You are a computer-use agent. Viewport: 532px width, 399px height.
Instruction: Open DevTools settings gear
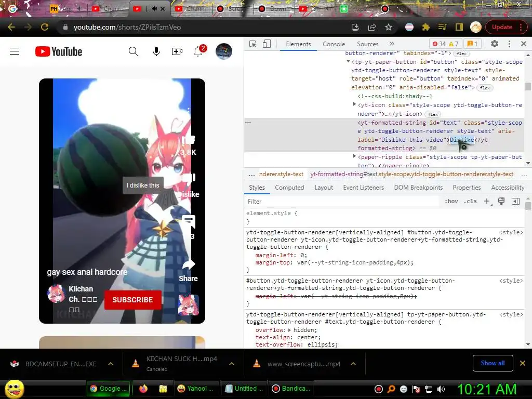(495, 44)
